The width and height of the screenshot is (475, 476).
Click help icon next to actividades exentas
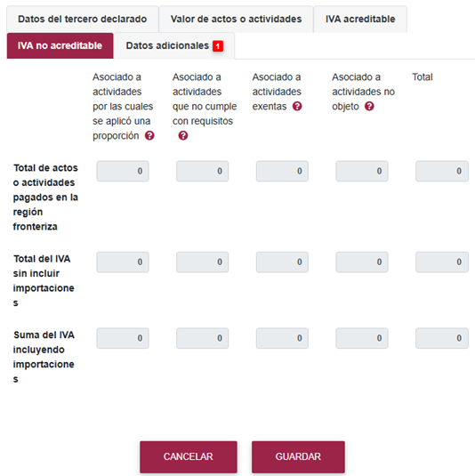[297, 106]
